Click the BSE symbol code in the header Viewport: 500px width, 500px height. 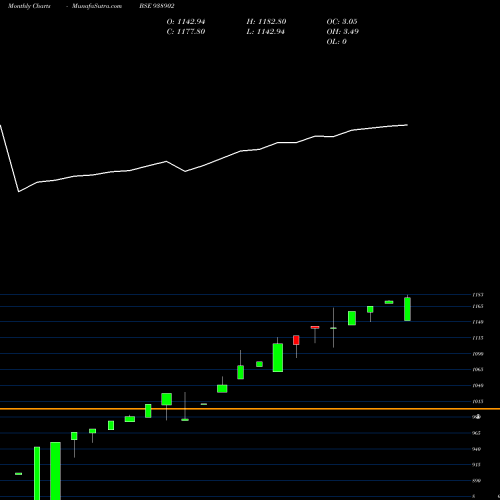tap(157, 6)
